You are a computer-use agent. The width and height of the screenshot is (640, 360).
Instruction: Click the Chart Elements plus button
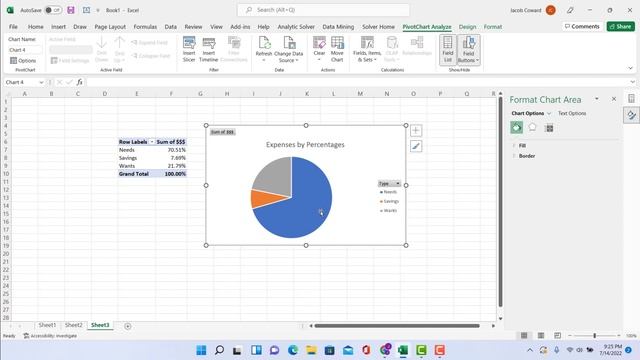416,131
